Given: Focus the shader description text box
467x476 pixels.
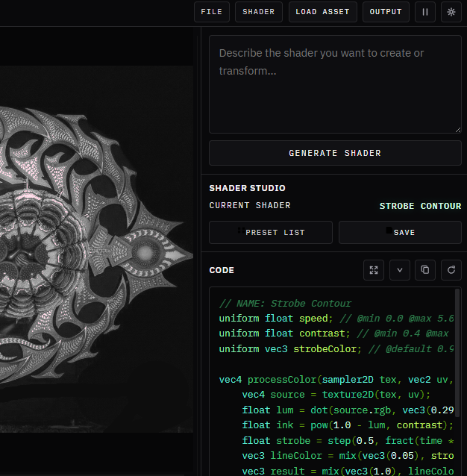Looking at the screenshot, I should 335,84.
